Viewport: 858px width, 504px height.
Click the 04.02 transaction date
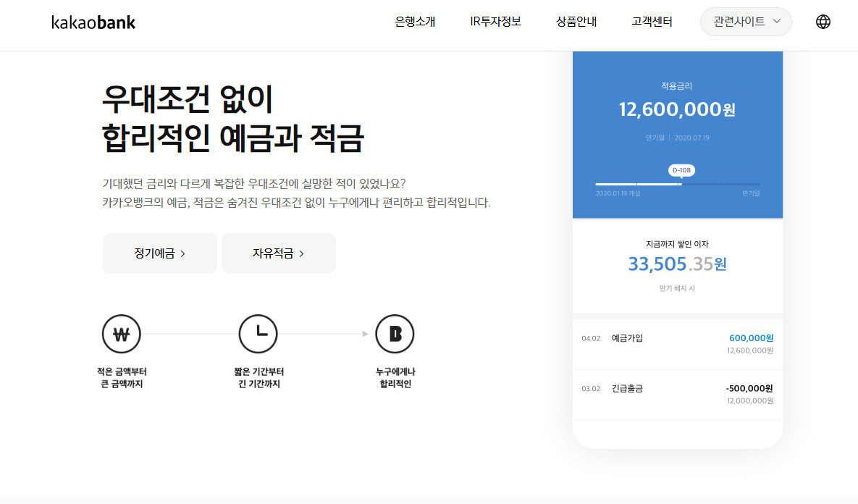pos(591,339)
